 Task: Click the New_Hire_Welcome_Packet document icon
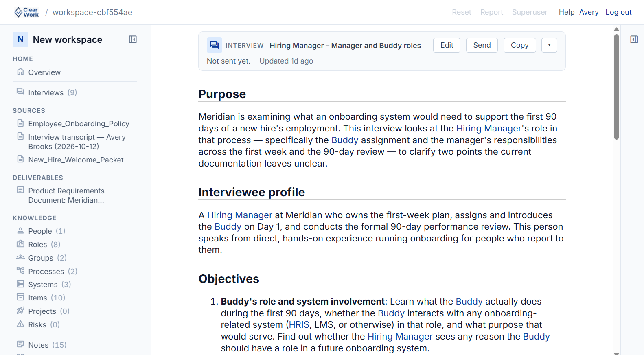(x=20, y=159)
